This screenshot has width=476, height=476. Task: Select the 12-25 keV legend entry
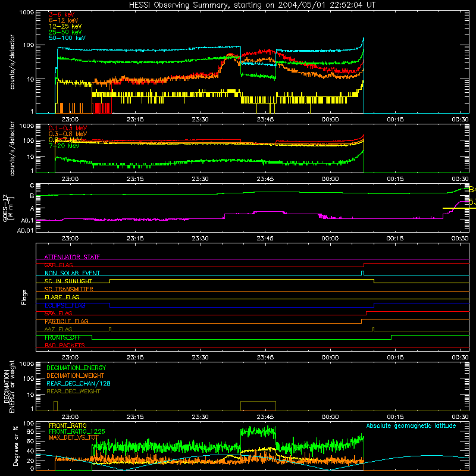click(65, 26)
